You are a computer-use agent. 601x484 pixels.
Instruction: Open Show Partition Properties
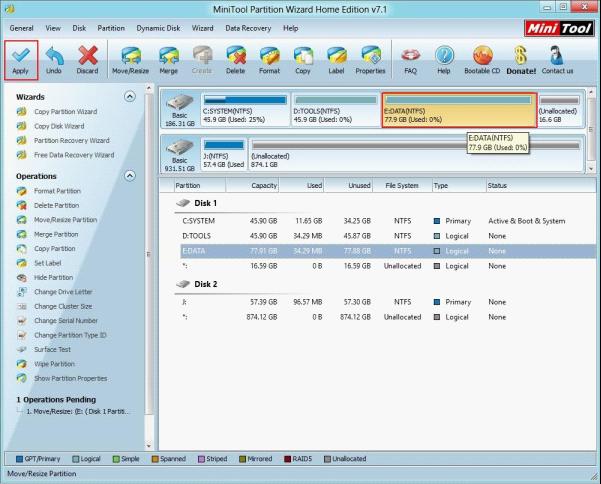(x=71, y=379)
